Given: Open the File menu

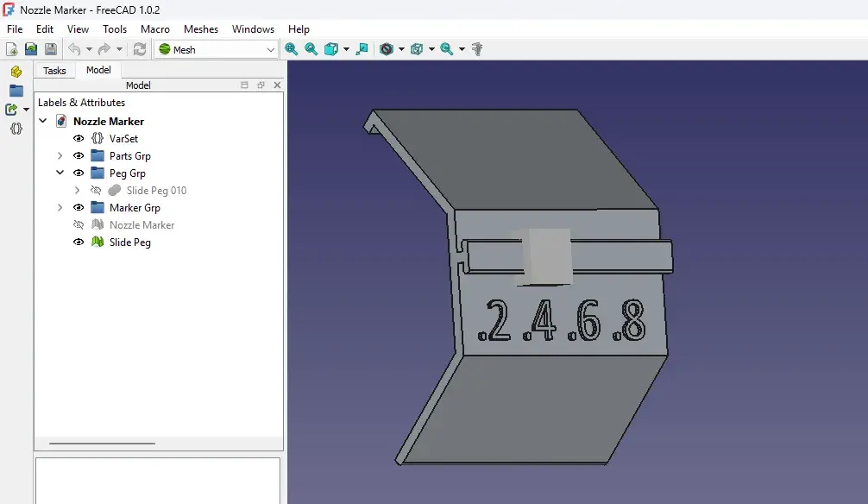Looking at the screenshot, I should tap(15, 29).
